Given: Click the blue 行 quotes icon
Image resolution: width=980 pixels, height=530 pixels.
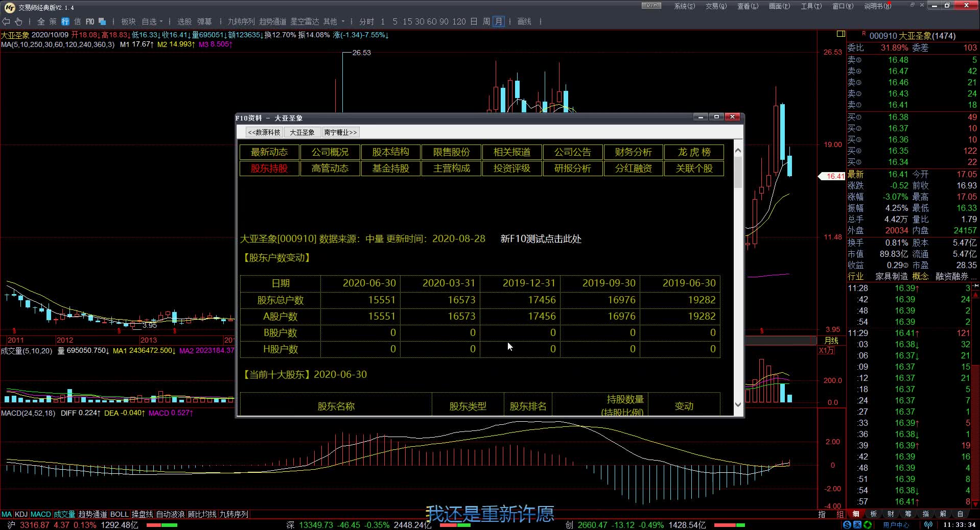Looking at the screenshot, I should click(65, 21).
